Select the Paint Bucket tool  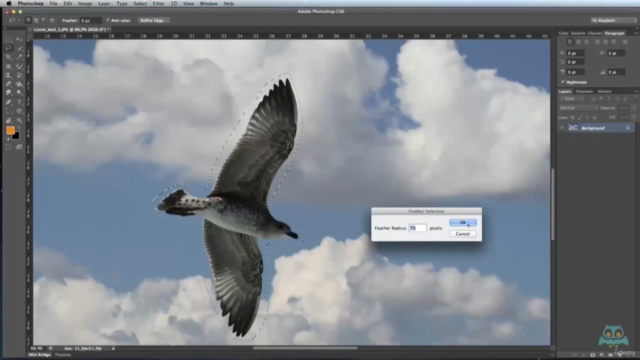pyautogui.click(x=19, y=84)
